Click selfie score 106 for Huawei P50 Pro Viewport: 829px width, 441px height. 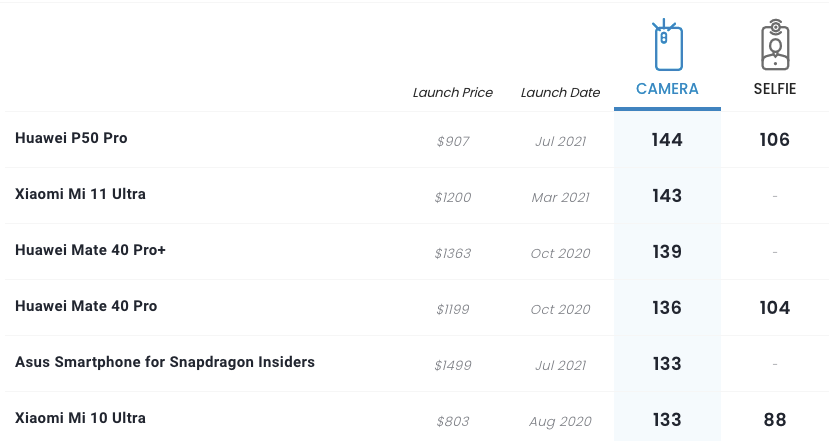tap(775, 140)
